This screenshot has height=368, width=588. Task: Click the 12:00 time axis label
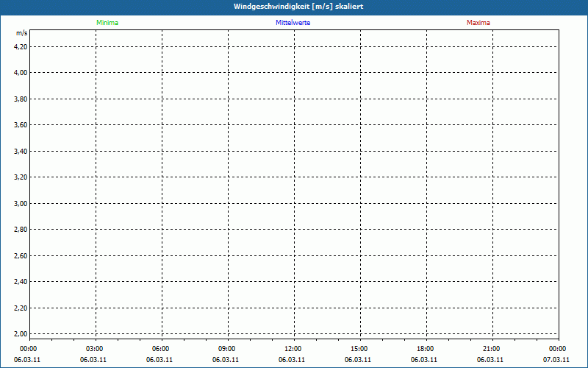click(293, 349)
